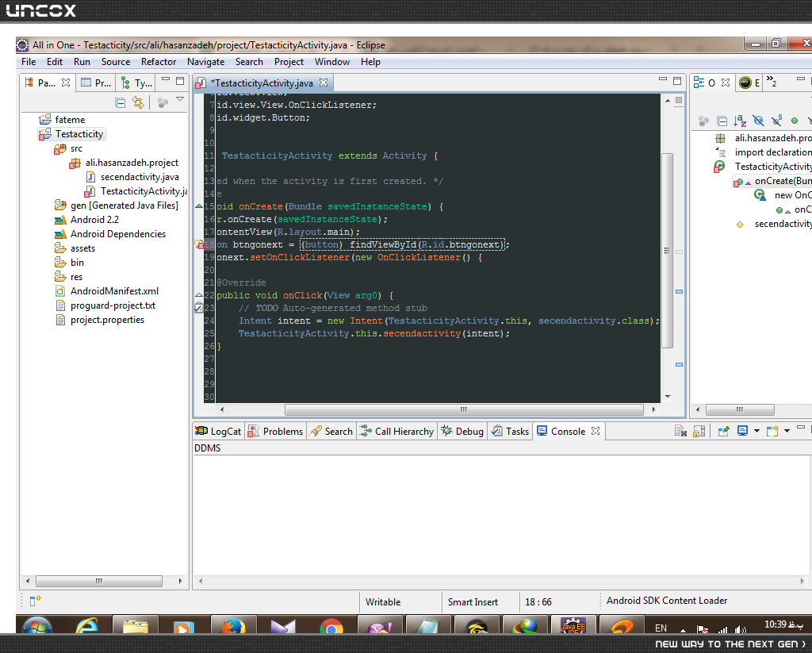812x653 pixels.
Task: Click the TODO task marker on line 23
Action: (x=198, y=308)
